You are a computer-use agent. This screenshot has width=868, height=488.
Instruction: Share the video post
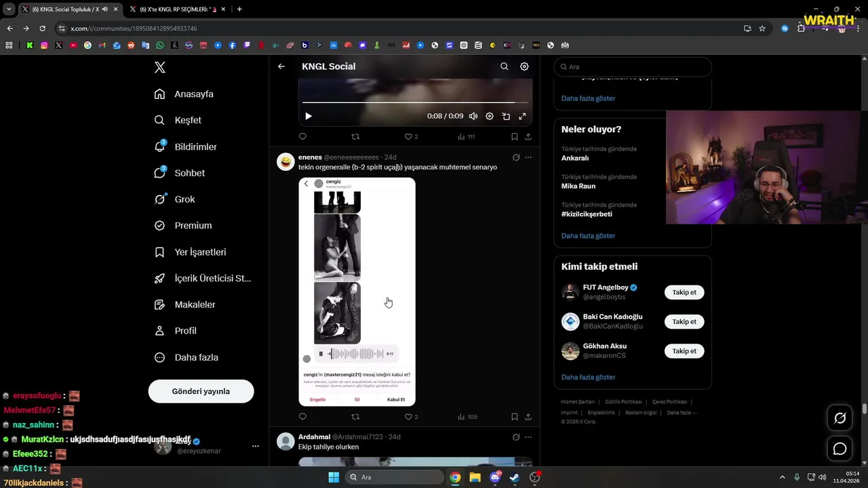point(528,136)
